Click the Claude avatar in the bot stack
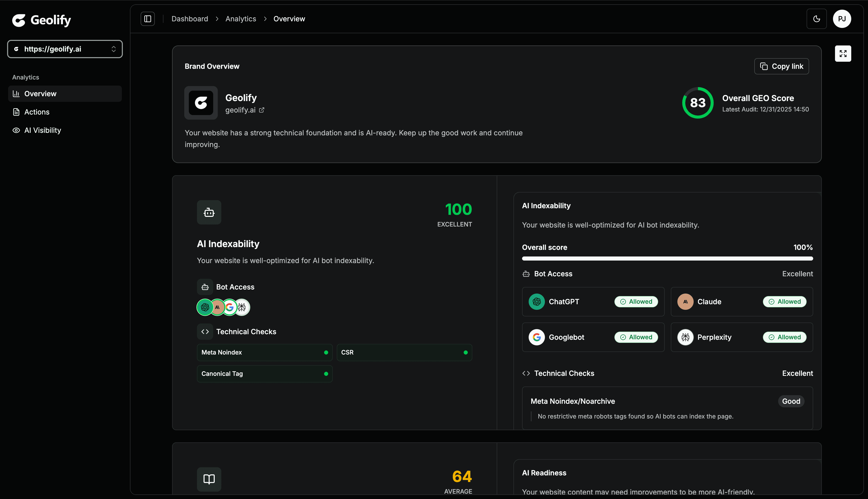868x499 pixels. tap(217, 307)
